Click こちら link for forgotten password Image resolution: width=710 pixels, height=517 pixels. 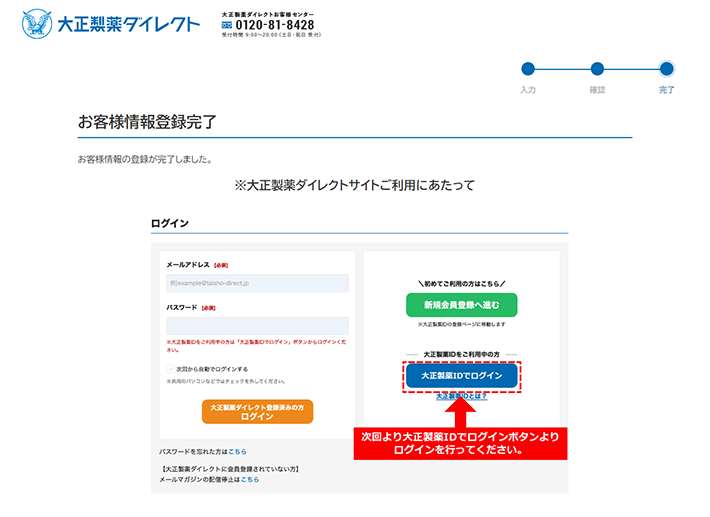coord(237,452)
